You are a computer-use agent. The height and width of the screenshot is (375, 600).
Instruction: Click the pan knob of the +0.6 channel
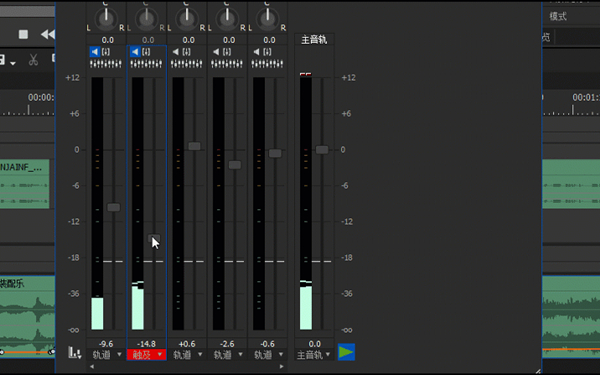(187, 18)
